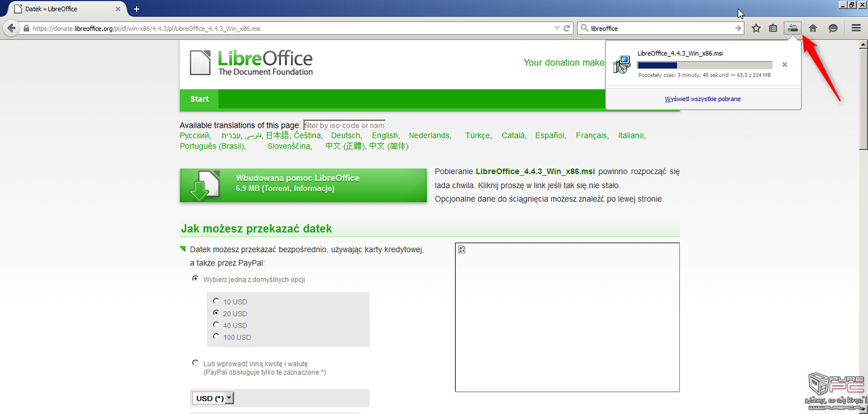Click the LibreOffice_4.4.3_Win_x86.msi link
This screenshot has height=414, width=868.
[x=535, y=171]
